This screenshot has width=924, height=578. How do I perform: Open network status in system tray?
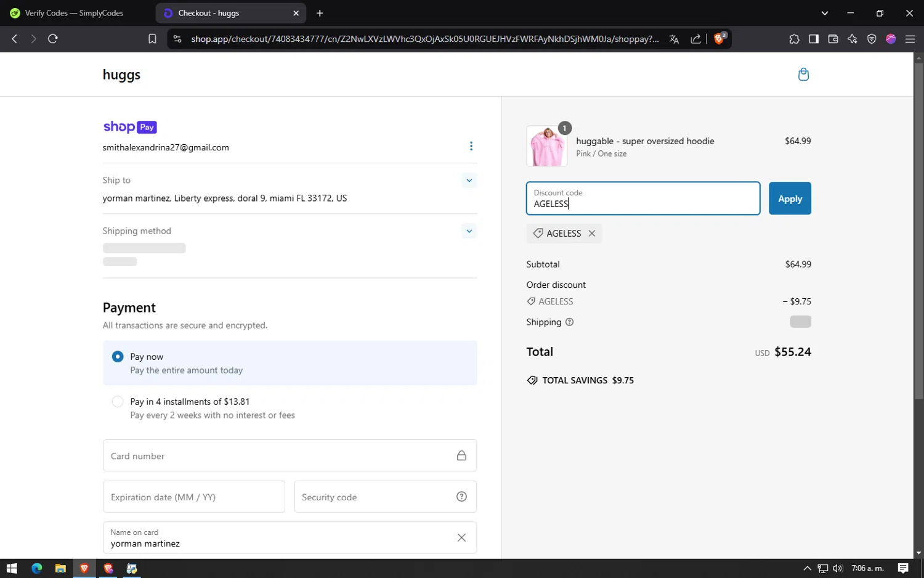(823, 568)
